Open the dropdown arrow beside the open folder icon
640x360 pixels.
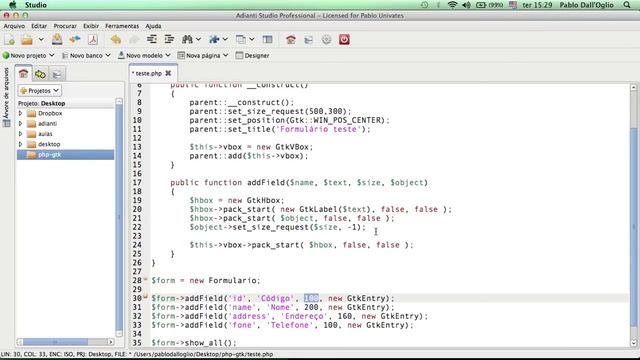[41, 40]
